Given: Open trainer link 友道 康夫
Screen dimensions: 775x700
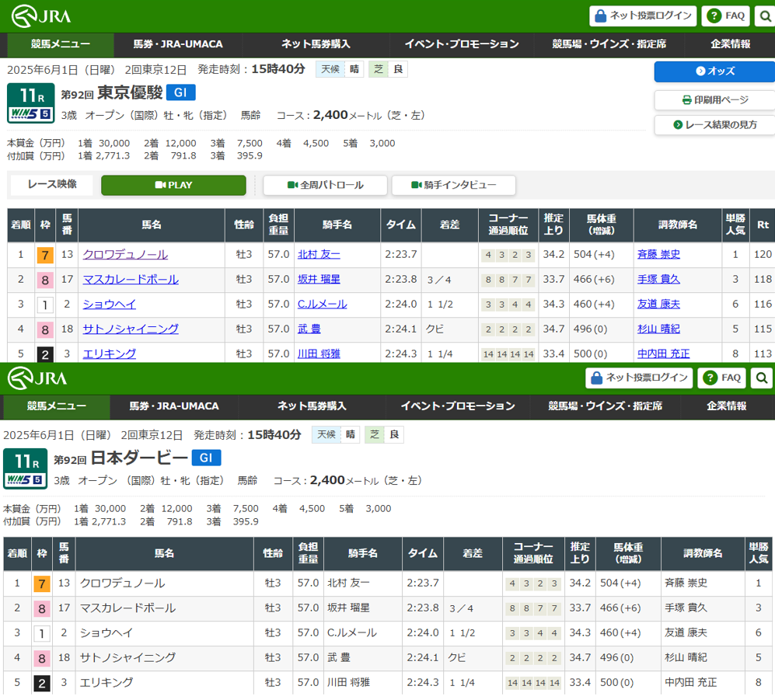Looking at the screenshot, I should (x=658, y=305).
